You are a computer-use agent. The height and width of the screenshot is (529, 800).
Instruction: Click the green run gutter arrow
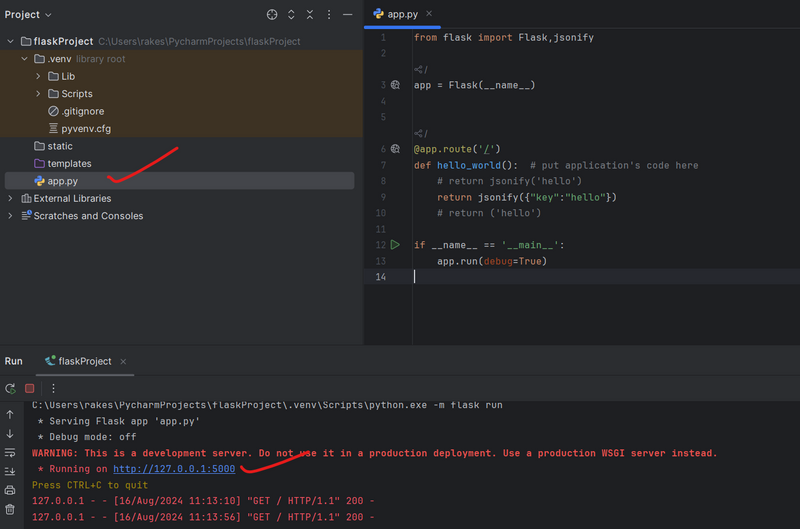click(x=395, y=245)
